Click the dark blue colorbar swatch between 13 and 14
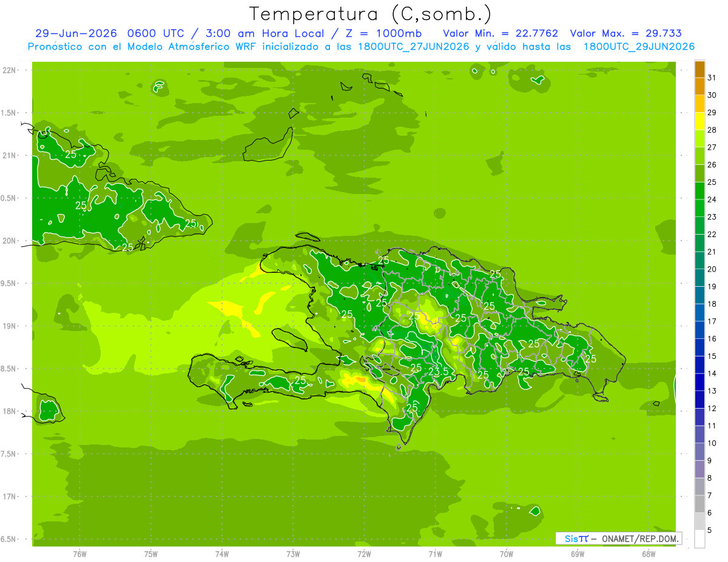 click(699, 382)
